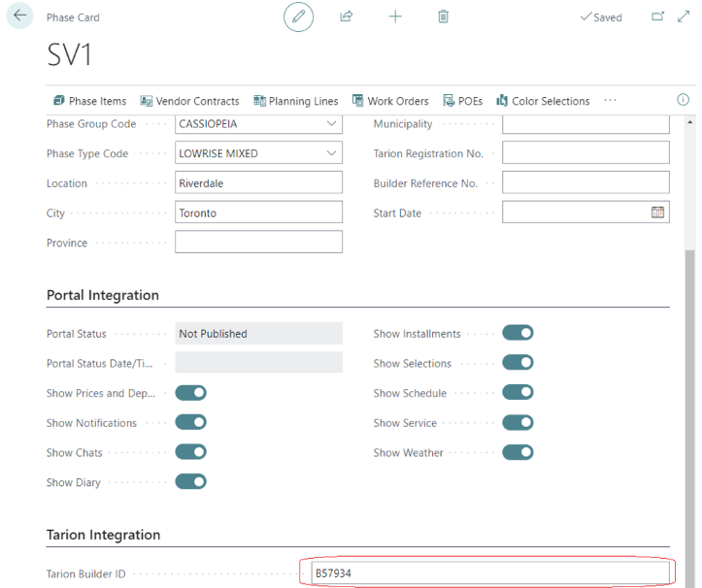Click the expand to full screen icon
702x588 pixels.
684,16
